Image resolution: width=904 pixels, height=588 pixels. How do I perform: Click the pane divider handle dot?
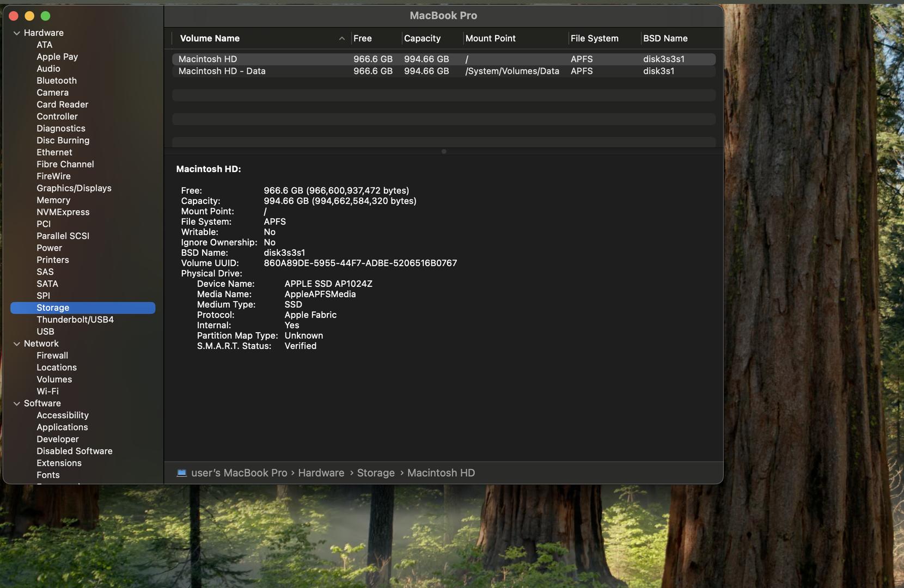444,151
